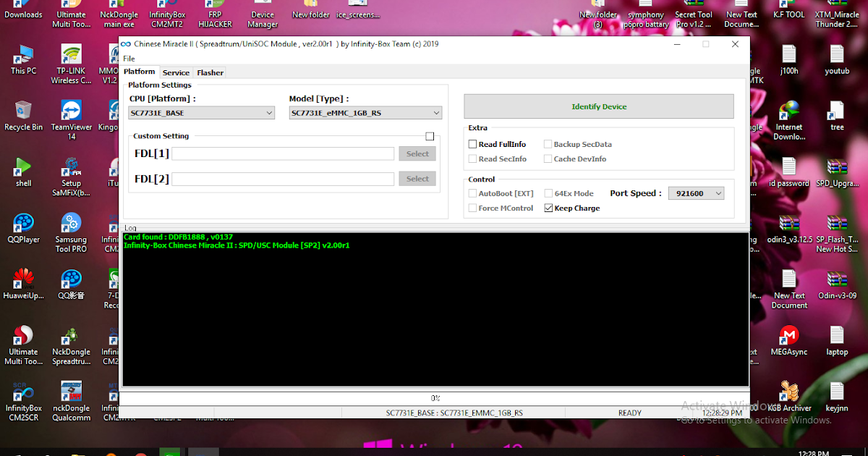This screenshot has width=868, height=456.
Task: Toggle the Cache DevInfo checkbox
Action: pos(548,159)
